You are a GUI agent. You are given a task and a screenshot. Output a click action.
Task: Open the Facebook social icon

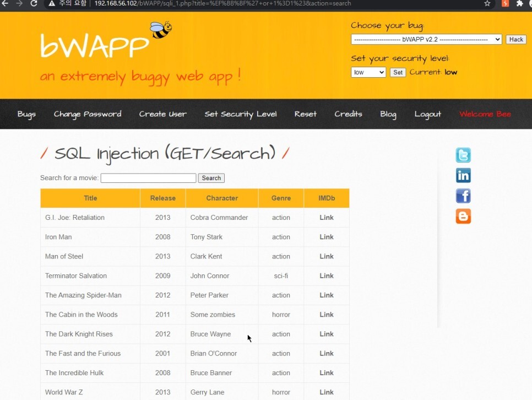[x=463, y=196]
